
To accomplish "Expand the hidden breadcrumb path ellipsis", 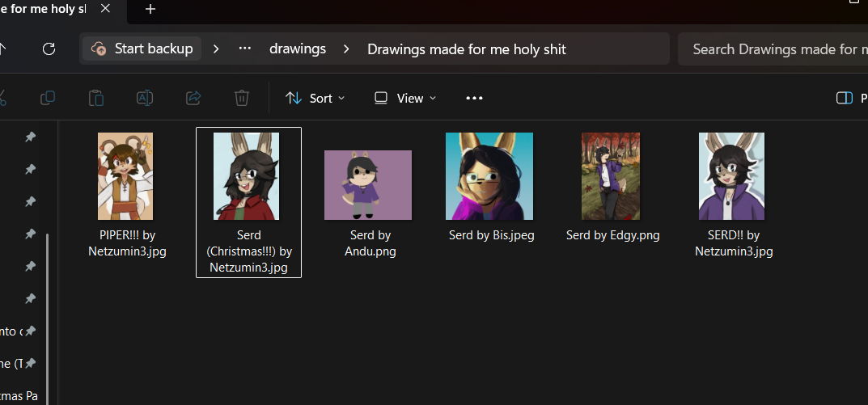I will (245, 49).
